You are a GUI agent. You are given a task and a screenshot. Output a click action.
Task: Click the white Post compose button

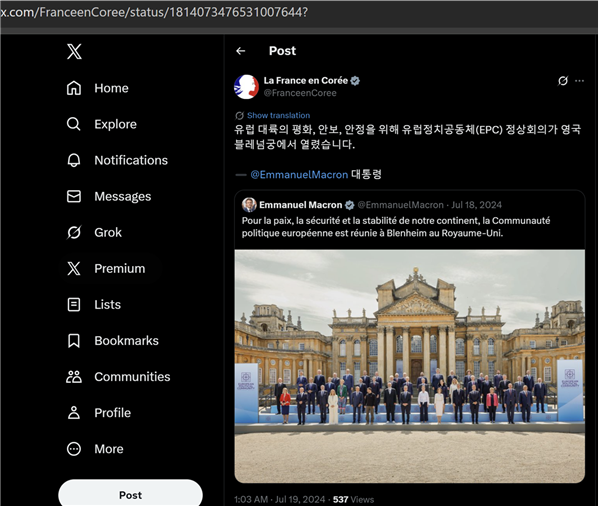click(130, 494)
